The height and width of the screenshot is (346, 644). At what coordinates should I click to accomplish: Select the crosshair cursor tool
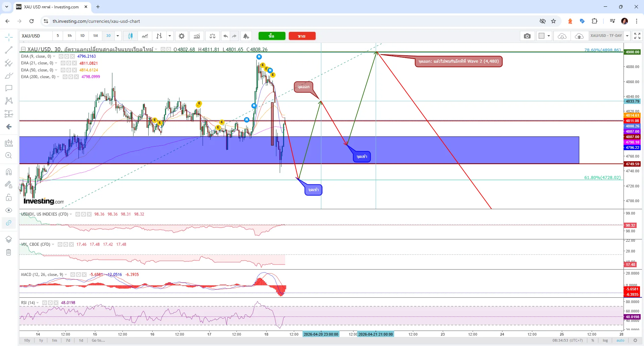[9, 37]
